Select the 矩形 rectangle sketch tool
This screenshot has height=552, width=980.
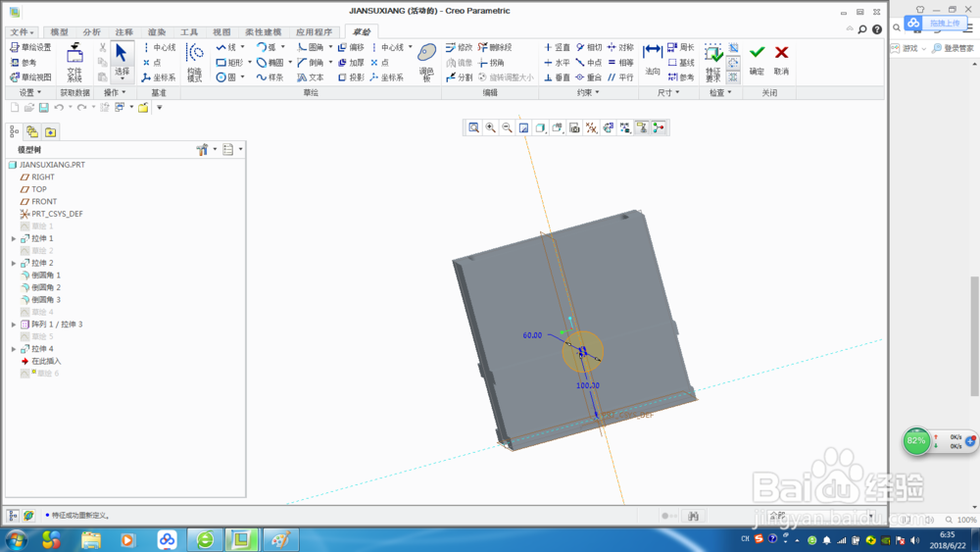pyautogui.click(x=229, y=63)
